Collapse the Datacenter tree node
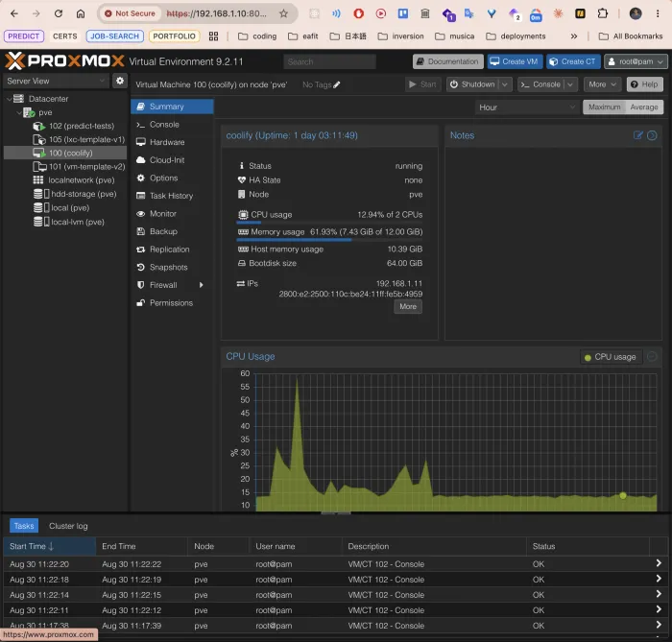Screen dimensions: 672x642 tap(10, 99)
